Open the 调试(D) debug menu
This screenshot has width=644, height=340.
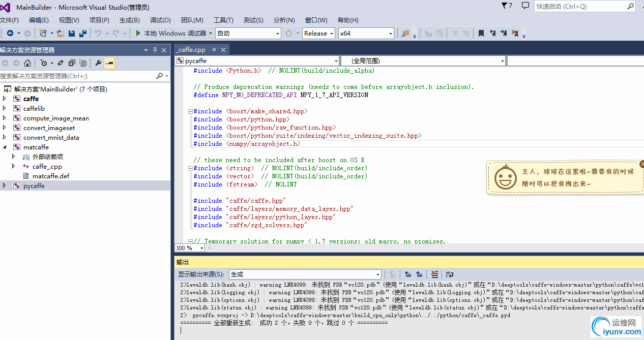pyautogui.click(x=160, y=20)
